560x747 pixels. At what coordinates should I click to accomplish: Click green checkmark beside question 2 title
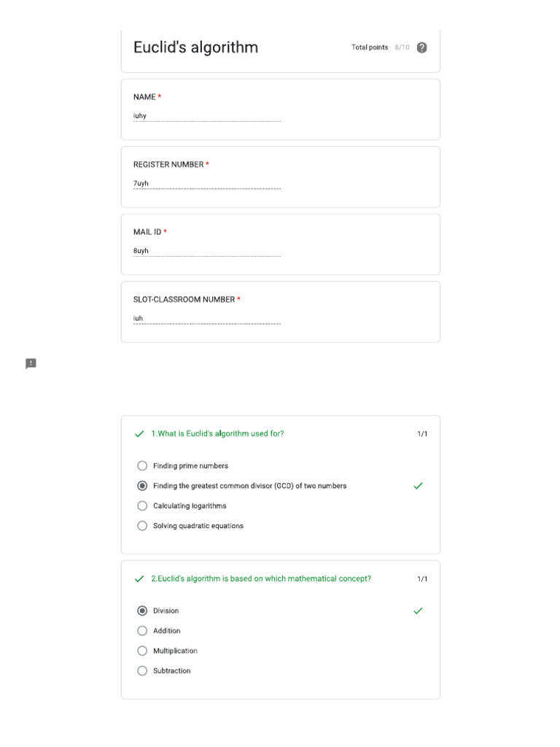139,579
